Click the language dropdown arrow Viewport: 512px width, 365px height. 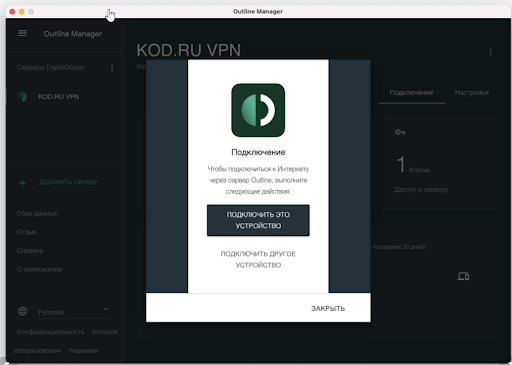pos(106,309)
